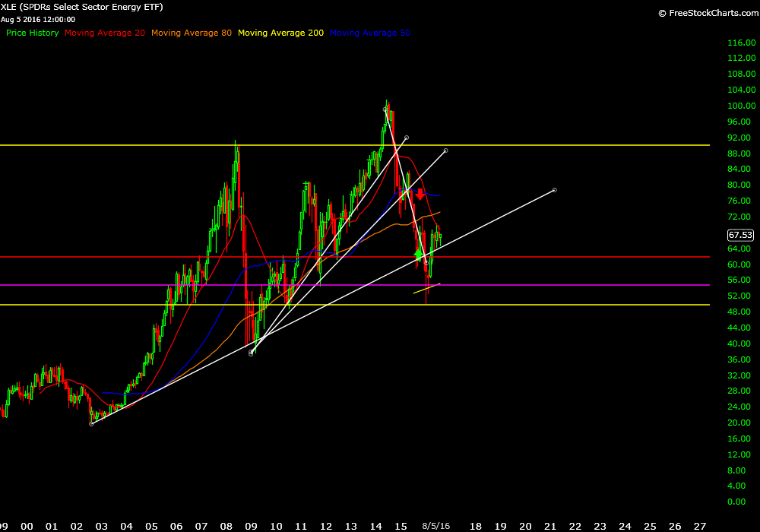Image resolution: width=760 pixels, height=532 pixels.
Task: Select the trendline handle at the 2002 low
Action: (x=91, y=424)
